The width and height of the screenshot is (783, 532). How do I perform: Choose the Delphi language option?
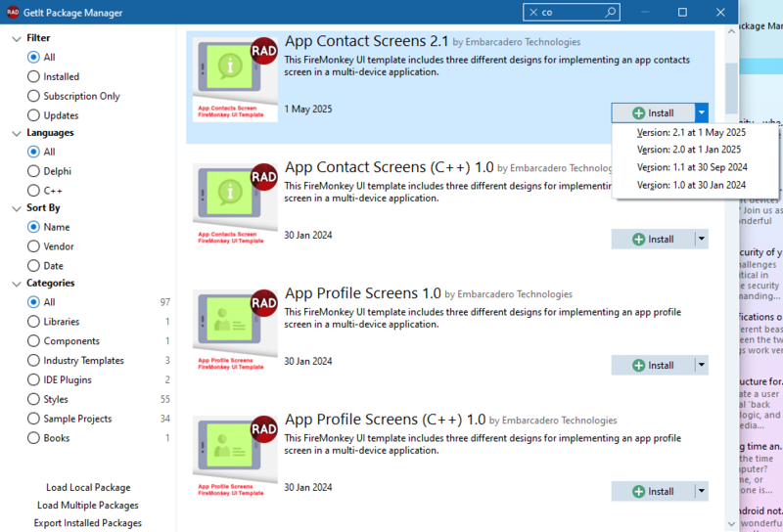pyautogui.click(x=33, y=171)
